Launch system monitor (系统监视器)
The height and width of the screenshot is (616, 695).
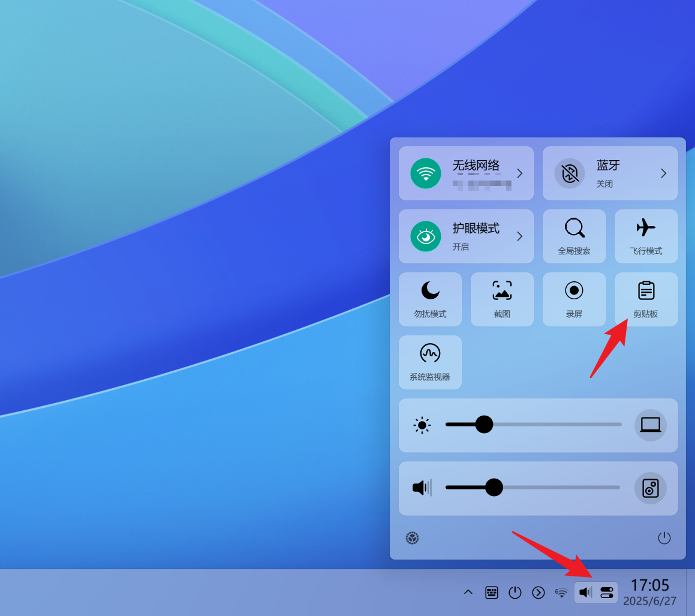click(x=430, y=362)
